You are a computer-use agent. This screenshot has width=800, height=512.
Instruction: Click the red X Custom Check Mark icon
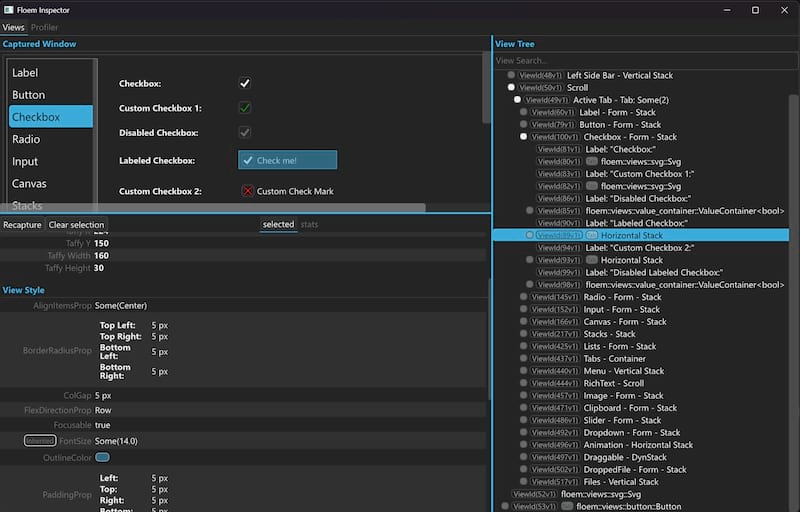pos(247,191)
